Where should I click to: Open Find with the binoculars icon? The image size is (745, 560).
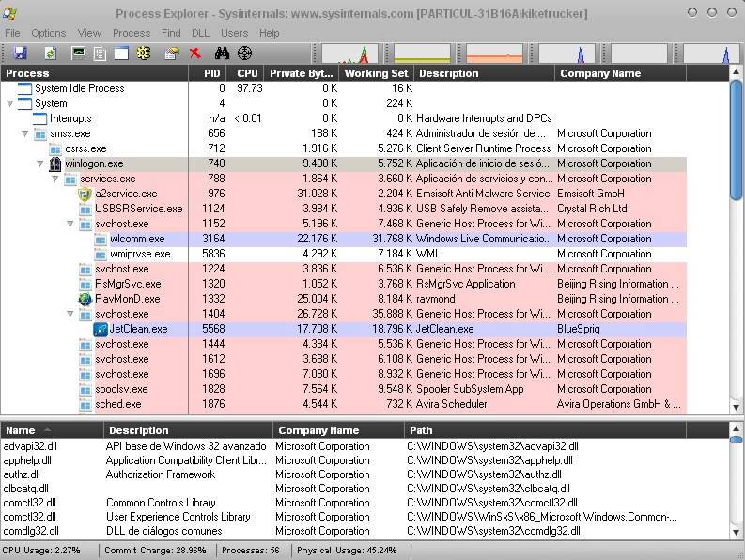[x=222, y=54]
